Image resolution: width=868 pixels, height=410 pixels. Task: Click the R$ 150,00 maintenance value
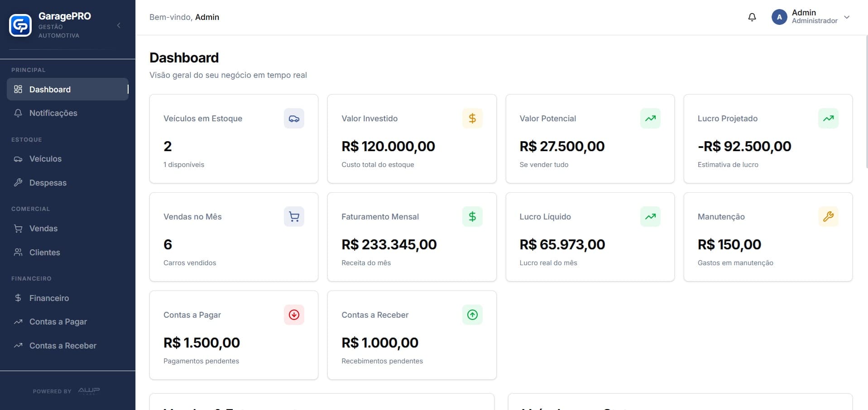(x=729, y=244)
